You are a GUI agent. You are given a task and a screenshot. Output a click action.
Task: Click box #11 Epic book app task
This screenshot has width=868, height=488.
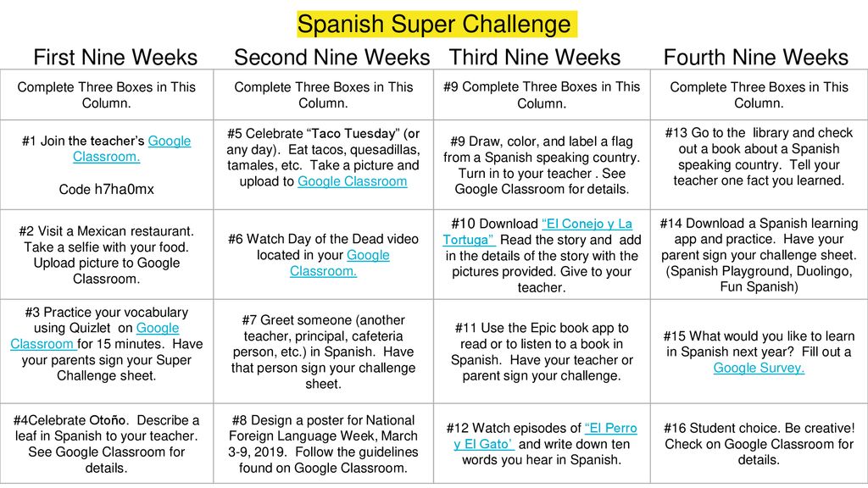pyautogui.click(x=542, y=352)
